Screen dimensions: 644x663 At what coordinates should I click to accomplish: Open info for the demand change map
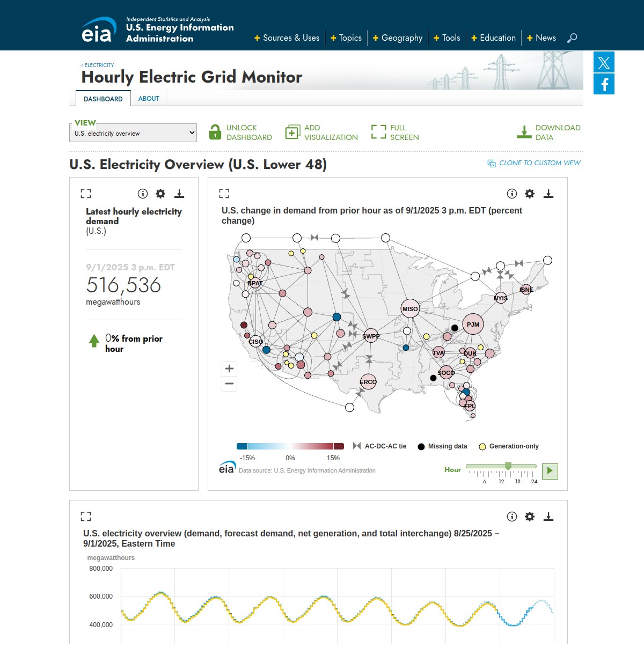(512, 194)
